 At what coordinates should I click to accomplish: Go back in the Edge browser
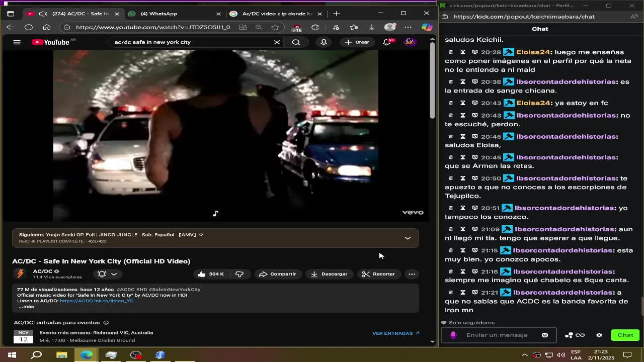(11, 27)
